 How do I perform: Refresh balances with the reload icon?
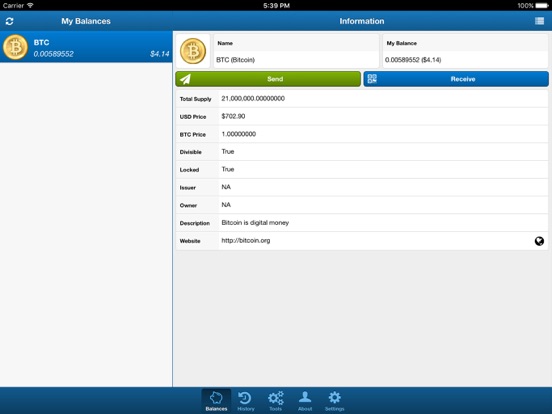pos(10,21)
